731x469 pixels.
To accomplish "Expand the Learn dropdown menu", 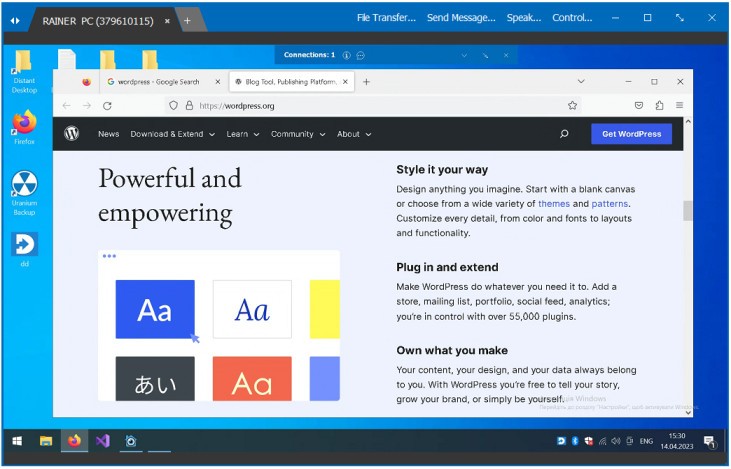I will point(242,134).
